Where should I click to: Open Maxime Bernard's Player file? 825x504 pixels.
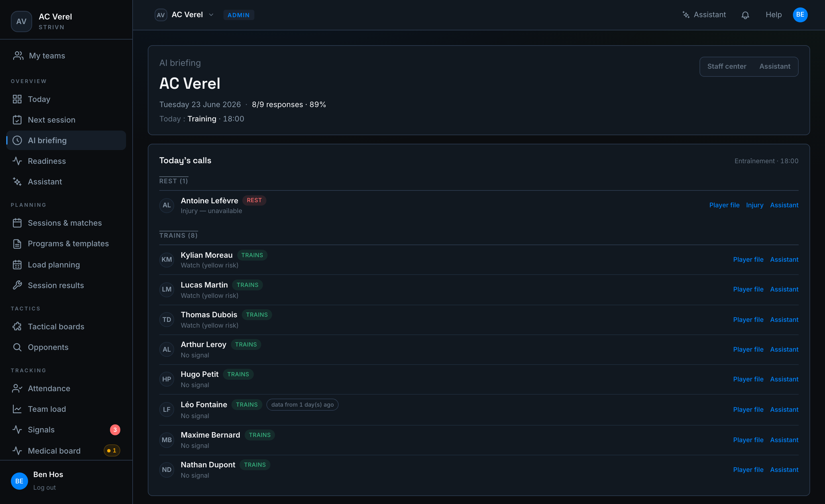pos(748,440)
